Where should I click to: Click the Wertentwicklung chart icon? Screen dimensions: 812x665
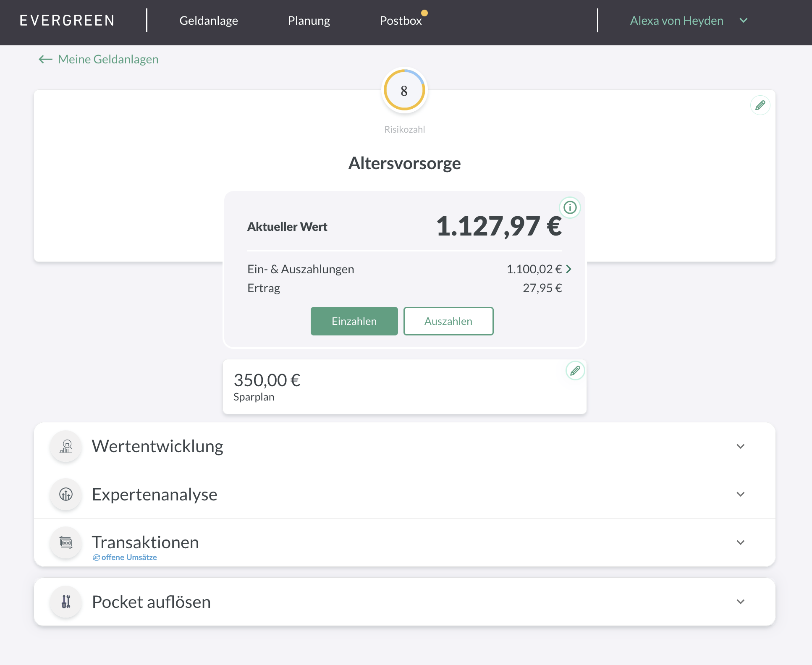click(66, 446)
